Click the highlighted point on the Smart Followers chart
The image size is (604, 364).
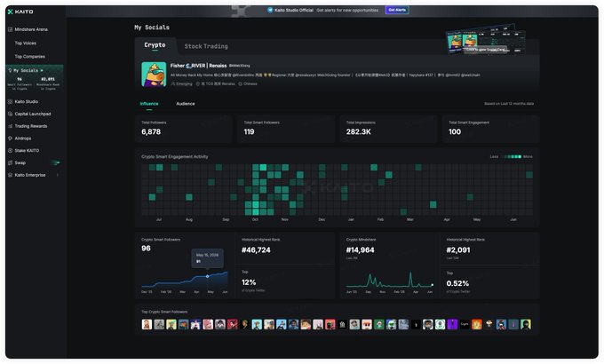(x=207, y=277)
